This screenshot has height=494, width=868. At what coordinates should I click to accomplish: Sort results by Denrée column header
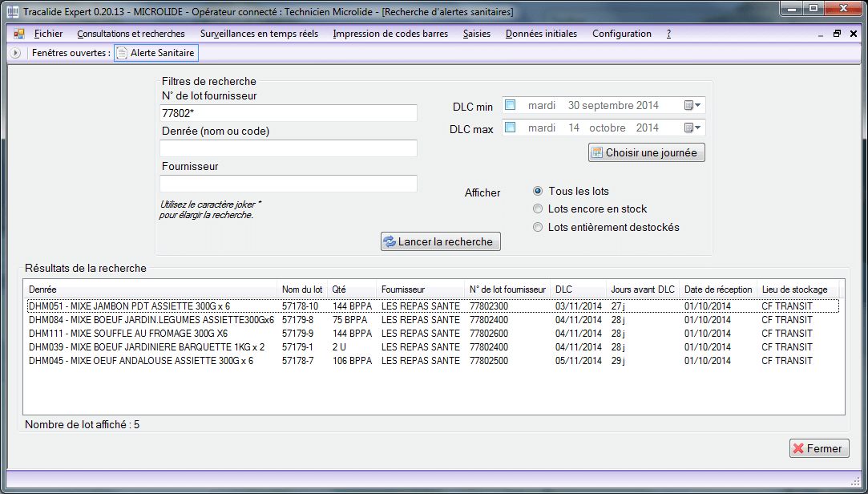tap(149, 290)
